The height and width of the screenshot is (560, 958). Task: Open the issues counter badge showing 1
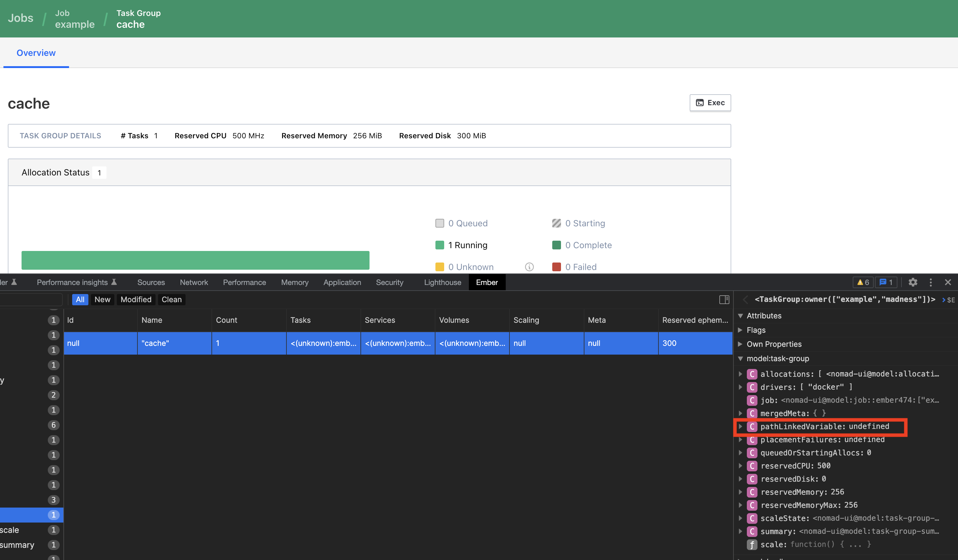click(x=886, y=282)
